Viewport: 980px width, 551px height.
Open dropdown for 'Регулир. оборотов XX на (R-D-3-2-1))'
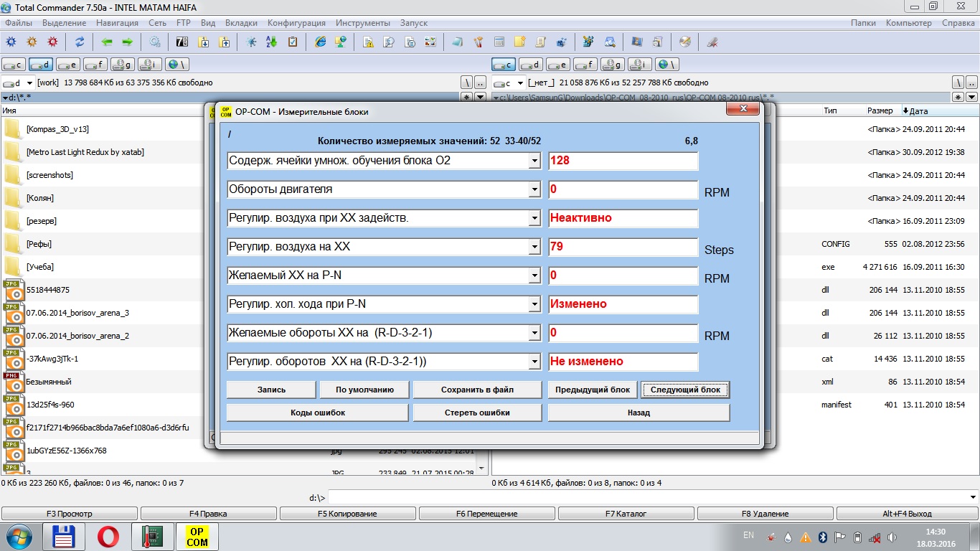[534, 362]
